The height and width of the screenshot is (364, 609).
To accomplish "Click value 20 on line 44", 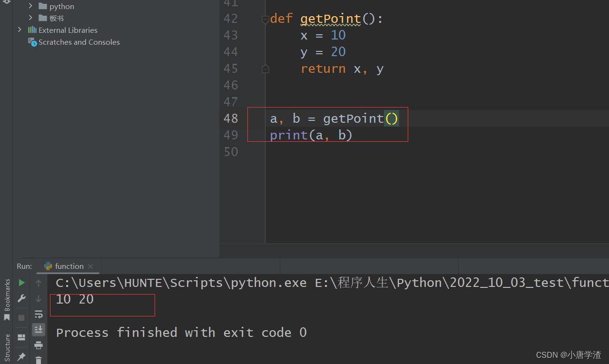I will tap(338, 52).
